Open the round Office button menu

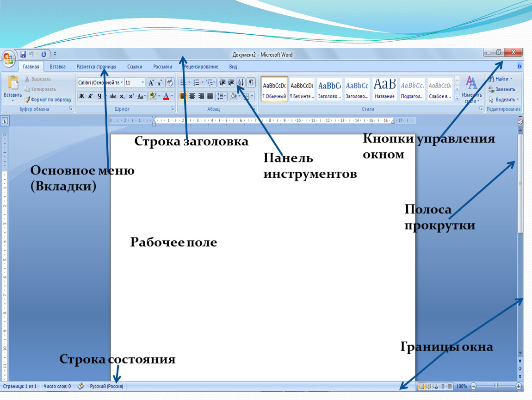tap(8, 59)
